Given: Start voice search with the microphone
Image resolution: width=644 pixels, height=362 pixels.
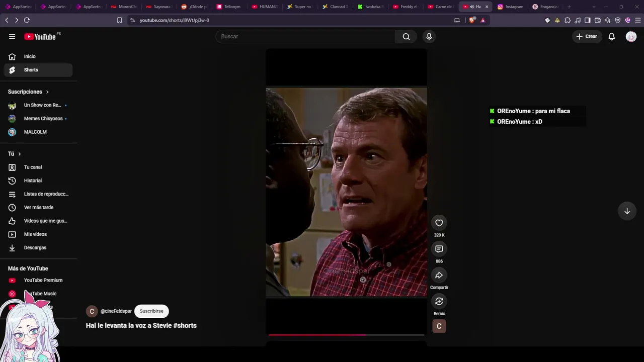Looking at the screenshot, I should [429, 36].
